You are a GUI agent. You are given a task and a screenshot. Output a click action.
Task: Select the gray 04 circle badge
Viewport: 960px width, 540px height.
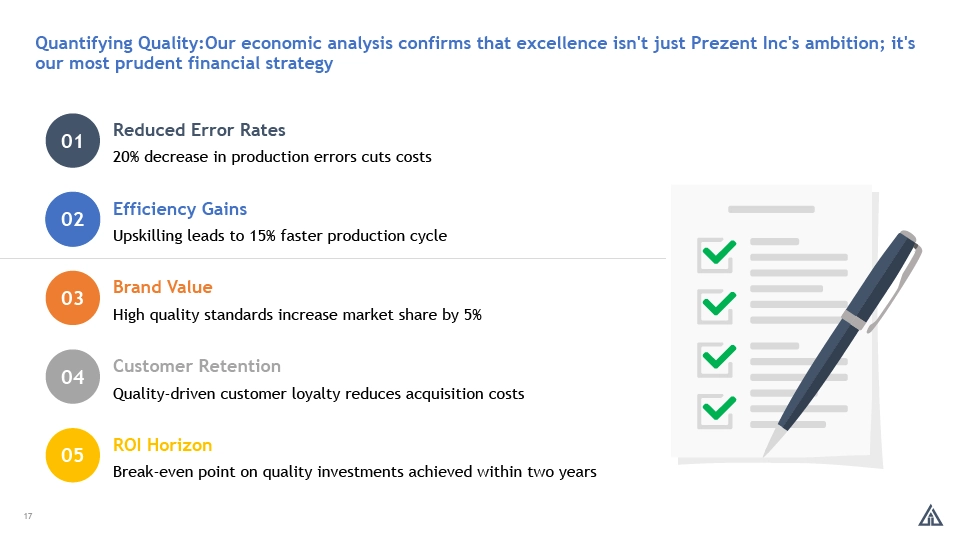pos(72,377)
